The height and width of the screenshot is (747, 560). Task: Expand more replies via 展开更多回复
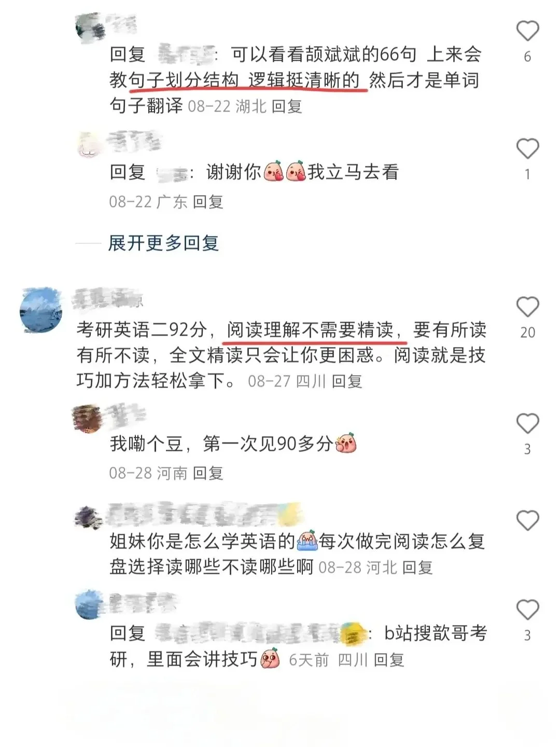(x=163, y=243)
